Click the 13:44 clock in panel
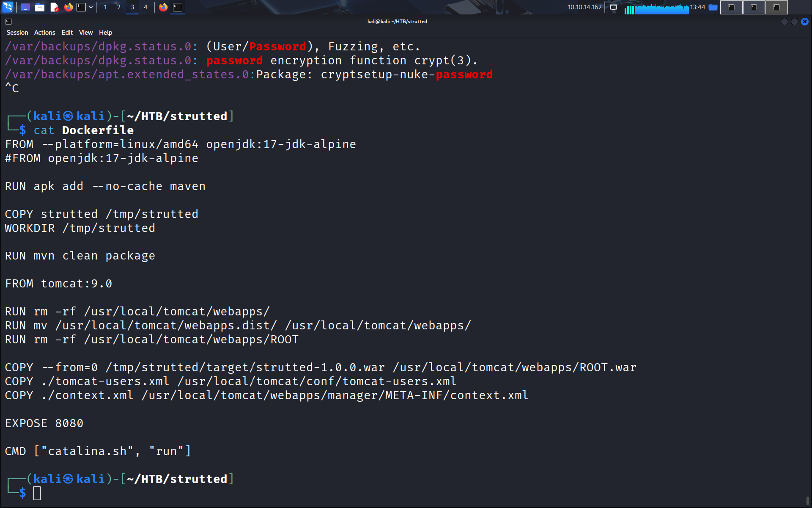Image resolution: width=812 pixels, height=508 pixels. pyautogui.click(x=697, y=7)
